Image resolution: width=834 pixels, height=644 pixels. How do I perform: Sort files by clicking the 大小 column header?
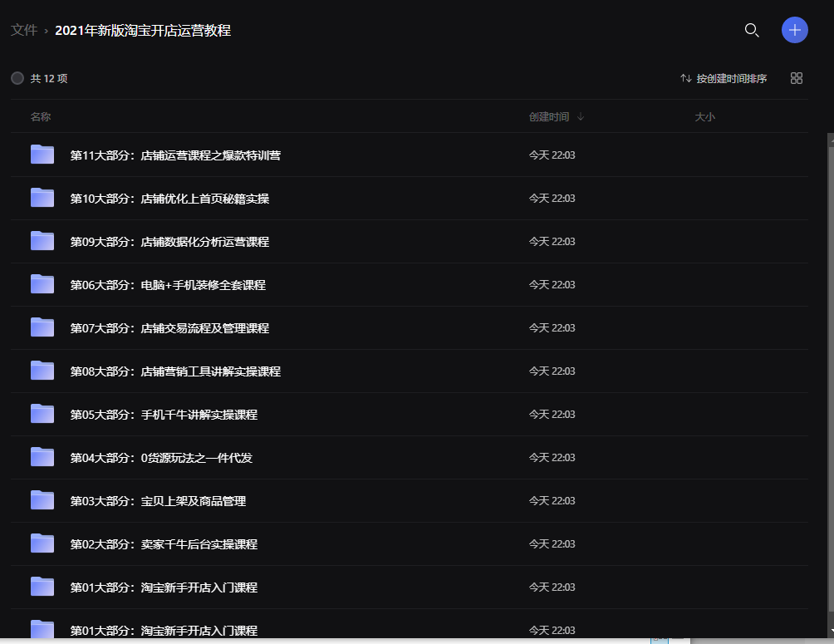click(704, 116)
